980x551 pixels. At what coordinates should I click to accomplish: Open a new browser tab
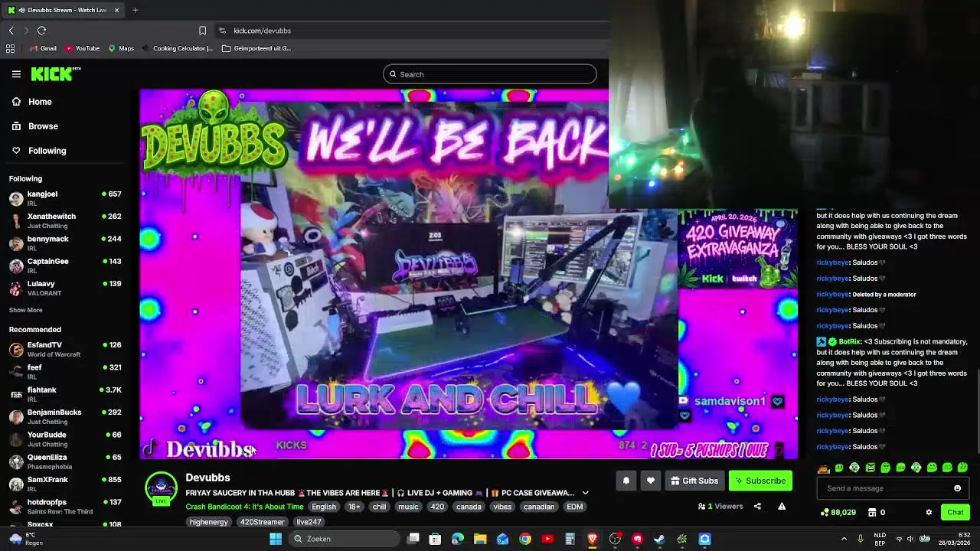[136, 10]
